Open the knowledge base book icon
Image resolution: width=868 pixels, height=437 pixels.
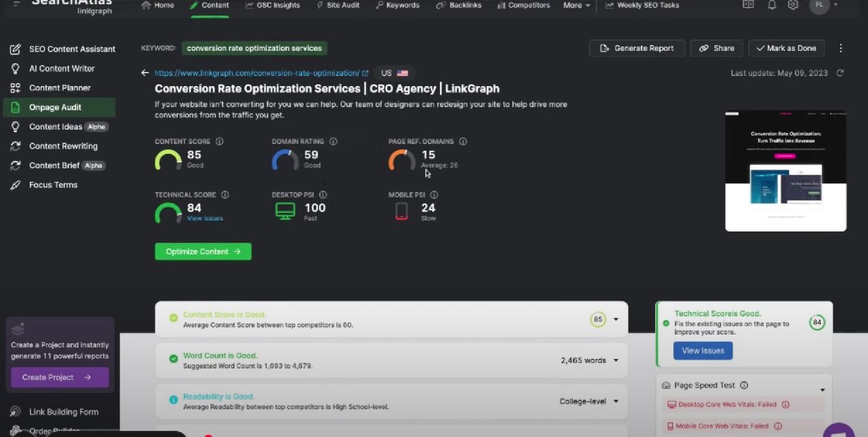[x=748, y=5]
